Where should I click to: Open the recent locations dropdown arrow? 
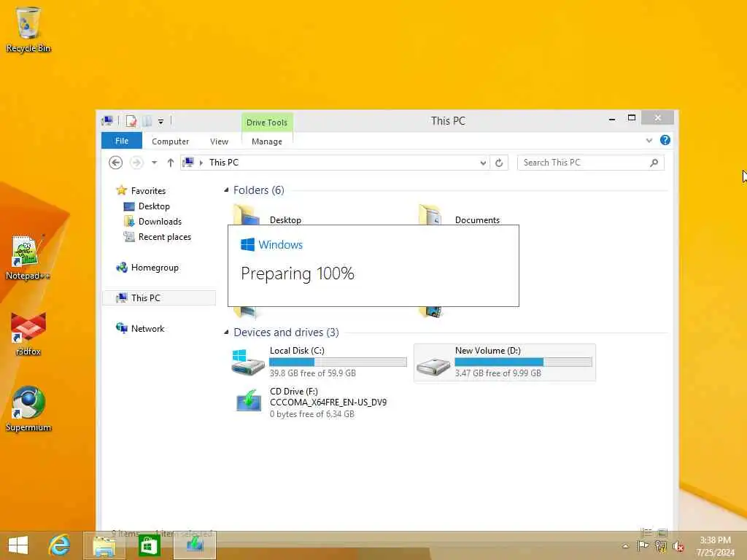pos(155,163)
